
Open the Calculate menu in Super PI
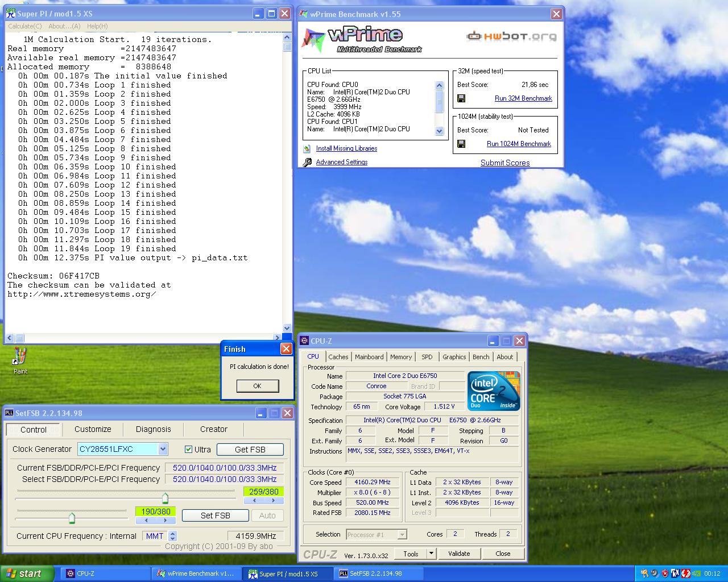(25, 26)
